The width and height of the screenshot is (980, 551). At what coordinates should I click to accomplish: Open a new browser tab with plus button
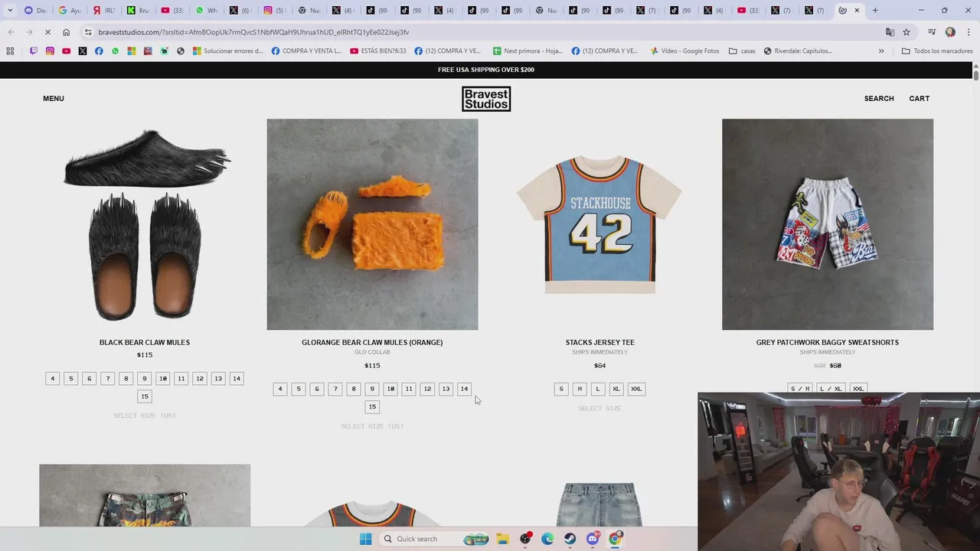875,11
